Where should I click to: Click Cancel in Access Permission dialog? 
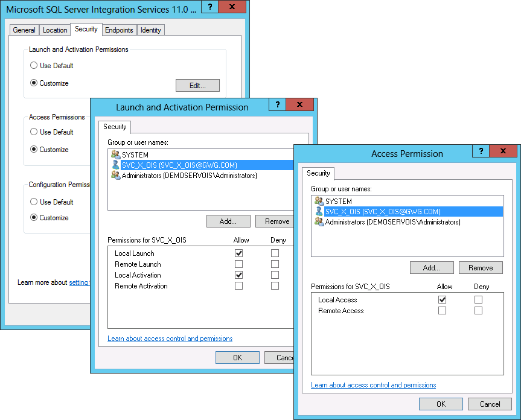[490, 404]
